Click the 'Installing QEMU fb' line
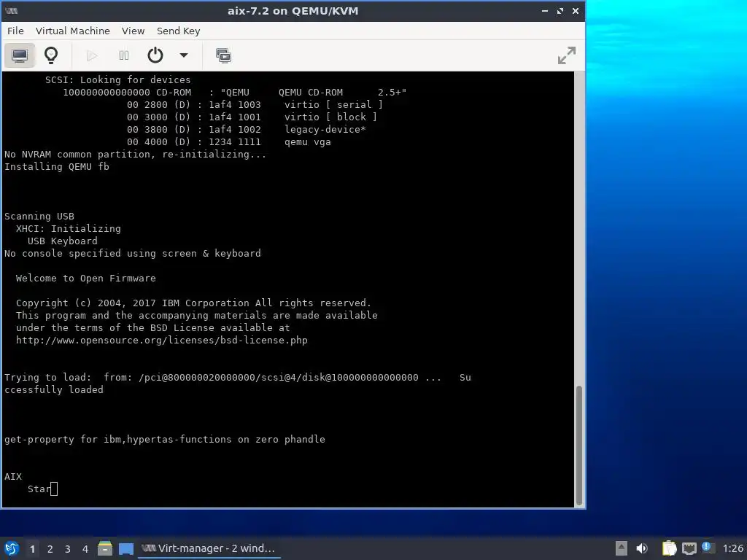Viewport: 747px width, 560px height. click(x=57, y=167)
